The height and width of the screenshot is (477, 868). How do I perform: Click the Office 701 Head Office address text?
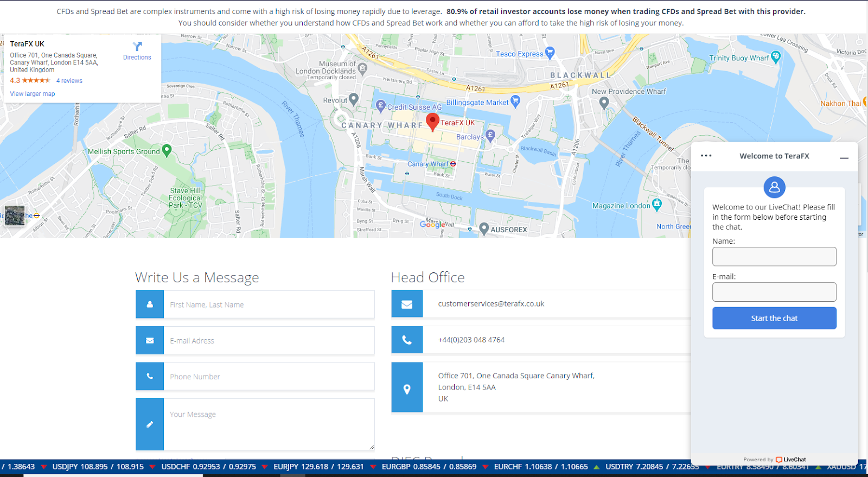[x=516, y=387]
